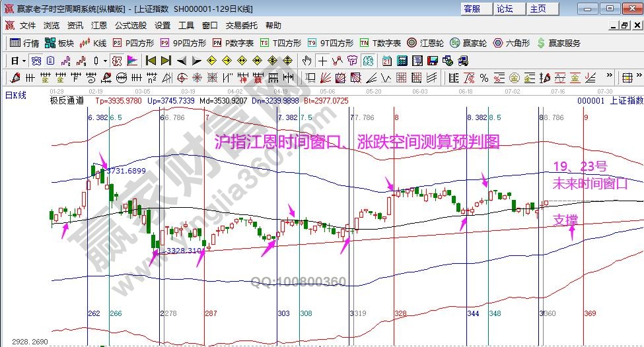
Task: Toggle the crosshair cursor tool
Action: (x=322, y=61)
